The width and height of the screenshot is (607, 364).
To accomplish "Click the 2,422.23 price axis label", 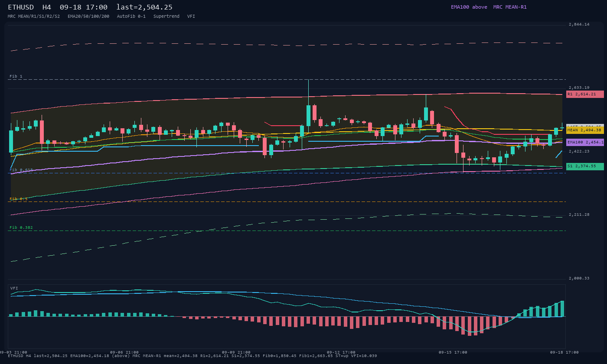I will (579, 151).
